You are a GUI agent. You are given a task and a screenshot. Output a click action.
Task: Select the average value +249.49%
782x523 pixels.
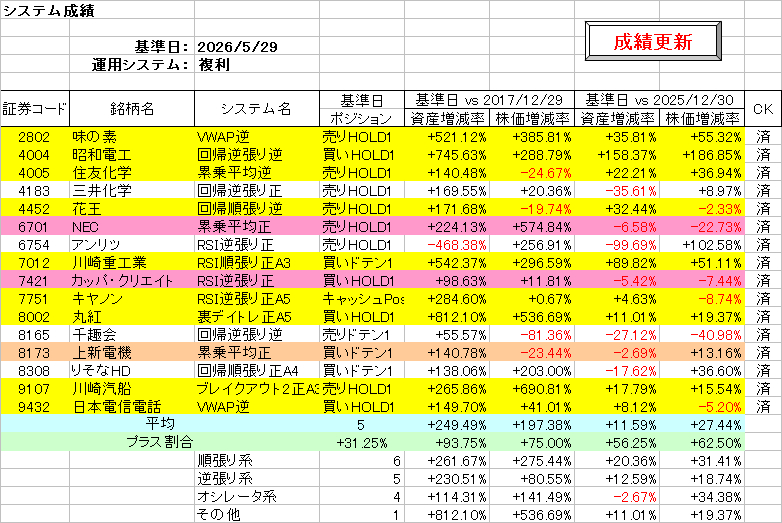coord(447,425)
